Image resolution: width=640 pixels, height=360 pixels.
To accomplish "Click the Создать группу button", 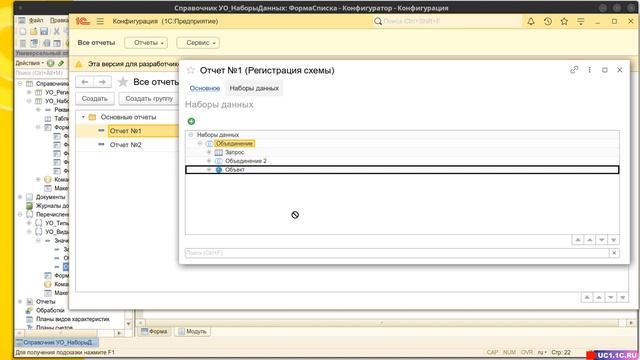I will (149, 98).
